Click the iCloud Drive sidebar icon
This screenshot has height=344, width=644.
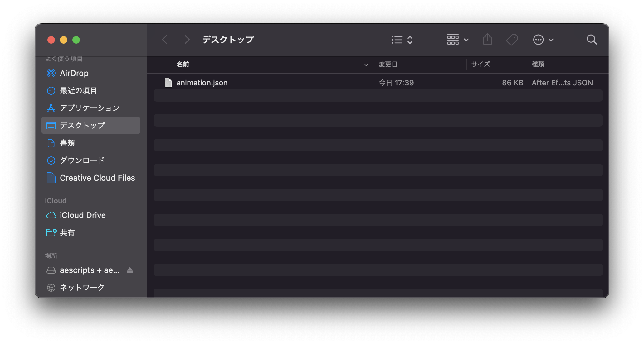click(51, 214)
